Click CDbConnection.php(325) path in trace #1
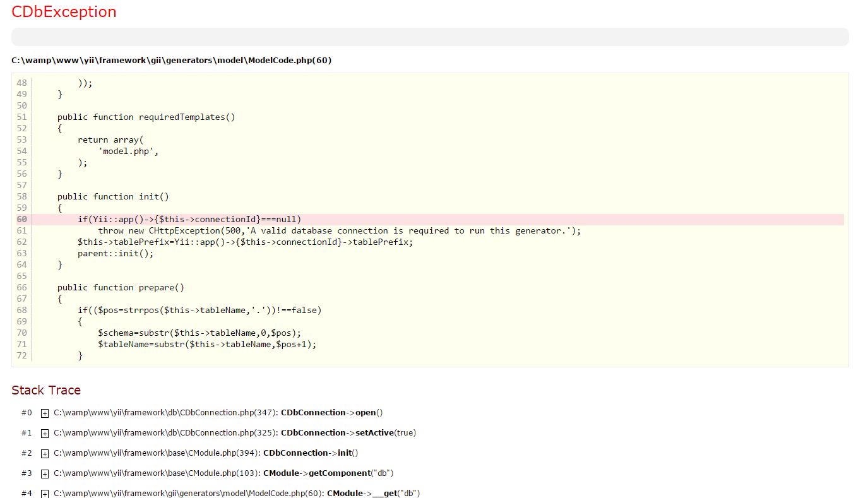Image resolution: width=868 pixels, height=498 pixels. 165,433
